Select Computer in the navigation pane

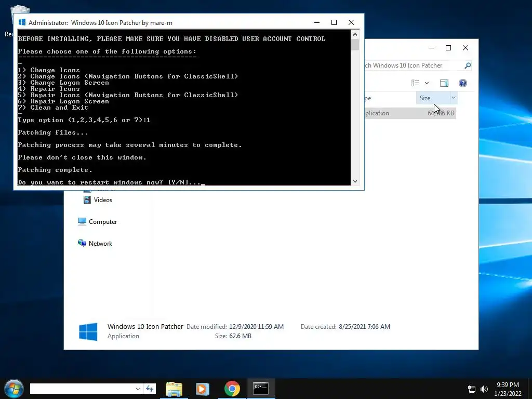[x=97, y=221]
